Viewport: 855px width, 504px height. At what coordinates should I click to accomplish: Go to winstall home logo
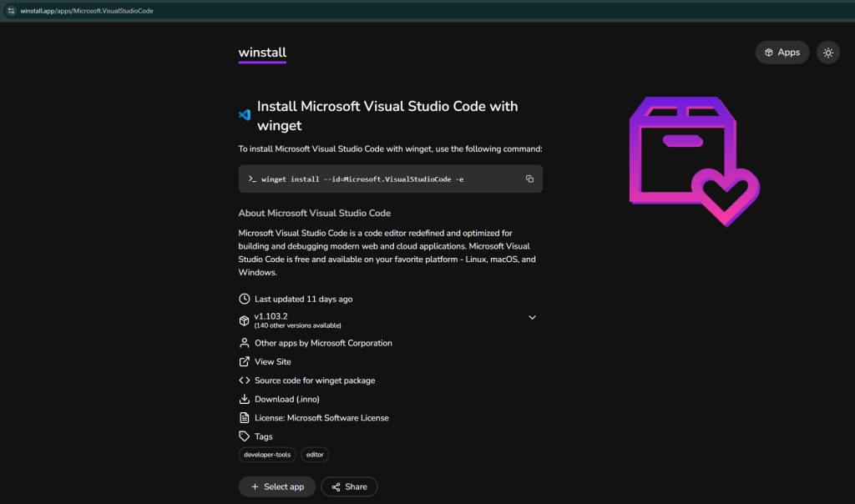point(262,53)
